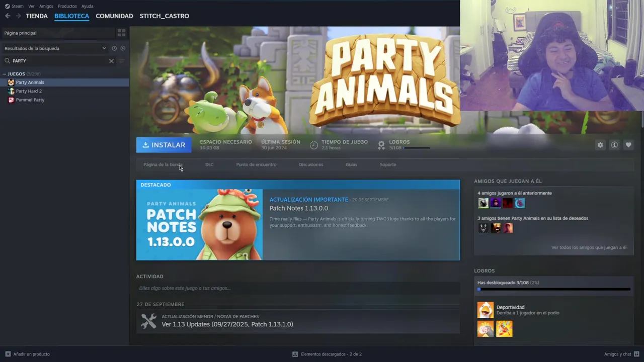Expand Resultados de la búsqueda dropdown
644x362 pixels.
[x=55, y=48]
